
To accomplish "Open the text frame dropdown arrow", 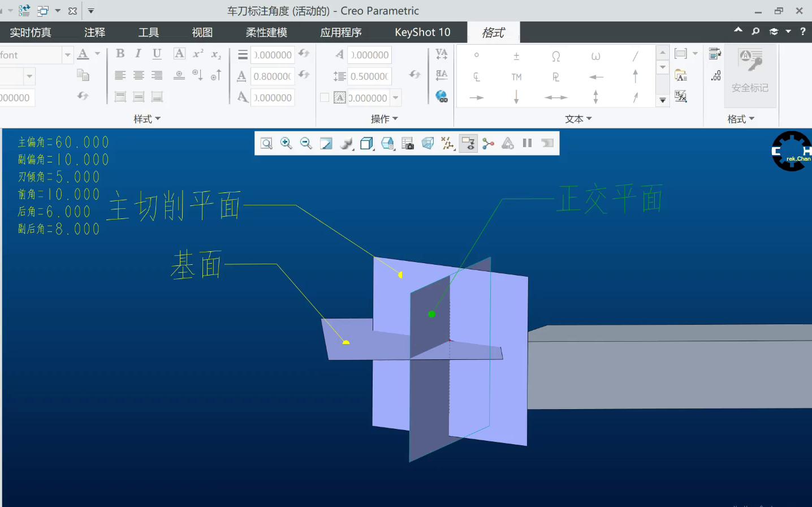I will pos(695,53).
